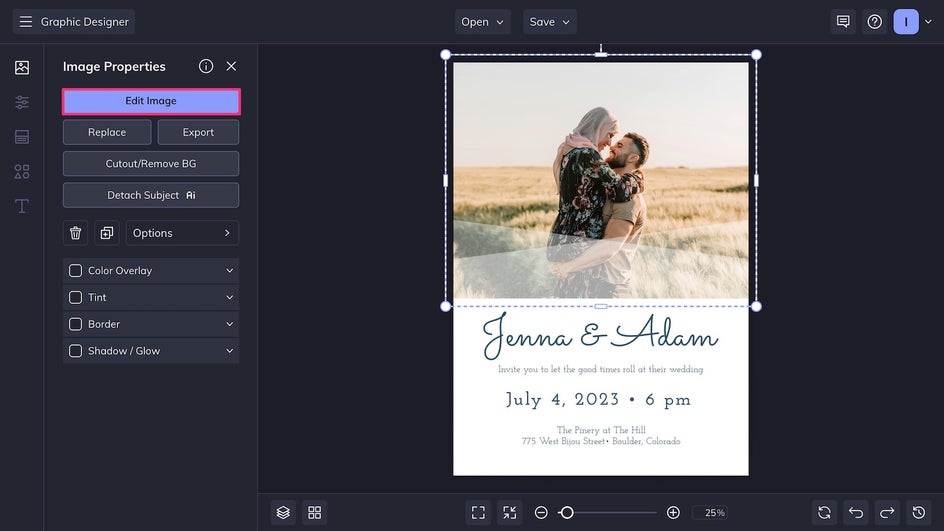Open the Templates sidebar tab

pyautogui.click(x=22, y=137)
